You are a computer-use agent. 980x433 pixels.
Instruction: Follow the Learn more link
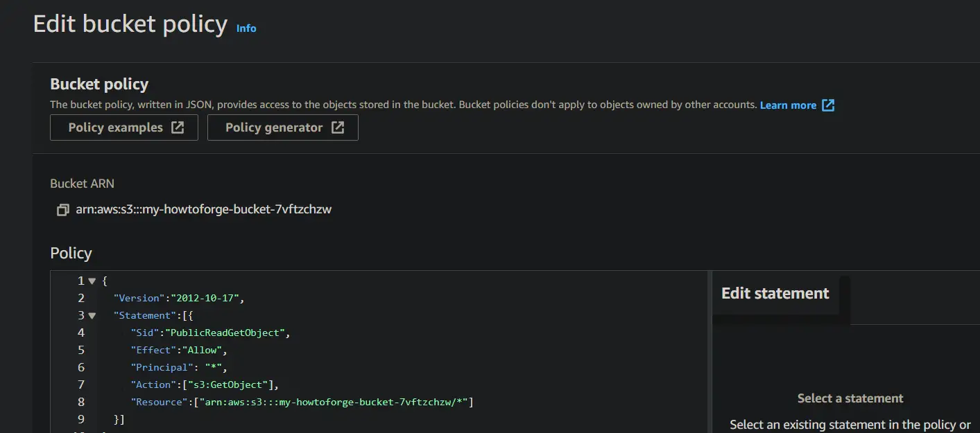click(x=788, y=105)
